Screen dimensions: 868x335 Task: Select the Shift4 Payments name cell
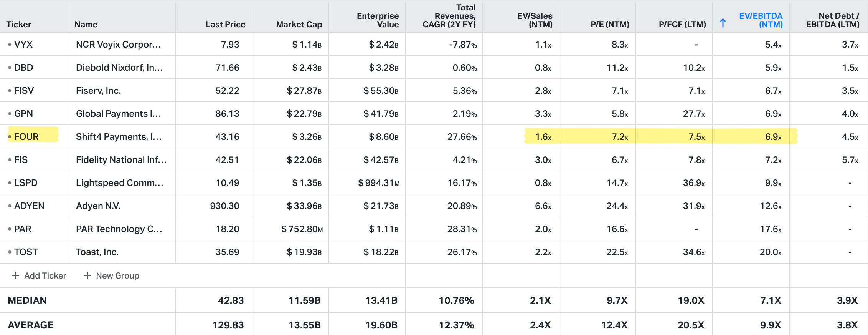tap(119, 137)
